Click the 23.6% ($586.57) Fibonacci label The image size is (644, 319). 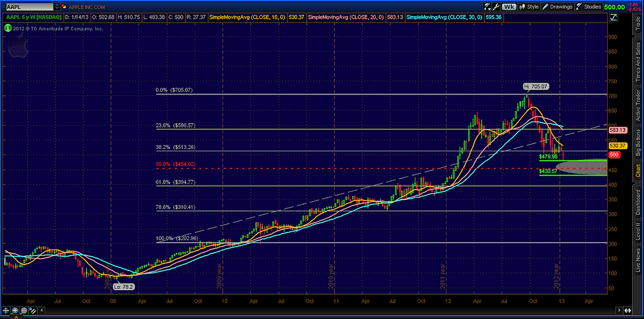coord(175,125)
